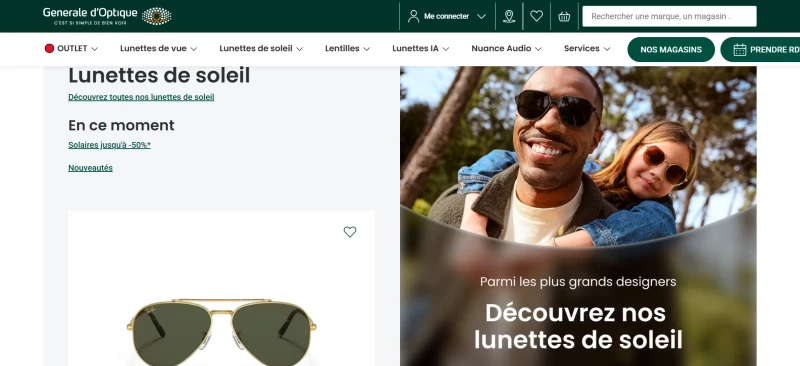Expand the Nuance Audio chevron
800x366 pixels.
(538, 49)
